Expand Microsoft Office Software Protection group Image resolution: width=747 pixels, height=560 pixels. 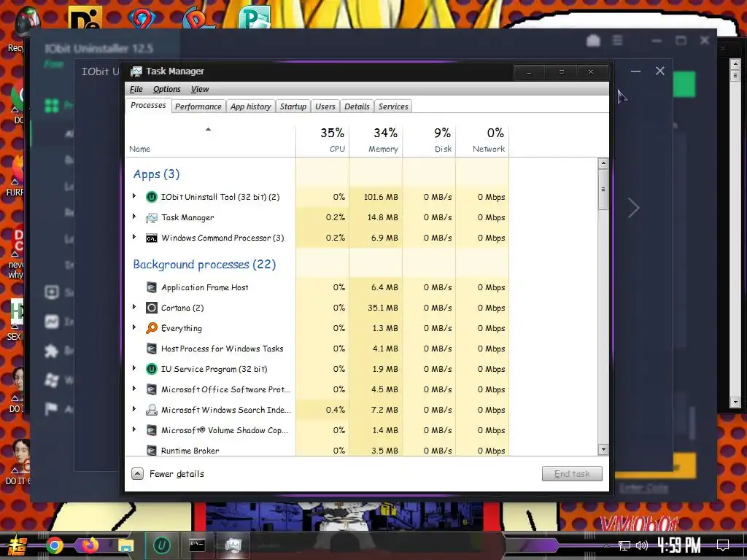pyautogui.click(x=134, y=389)
